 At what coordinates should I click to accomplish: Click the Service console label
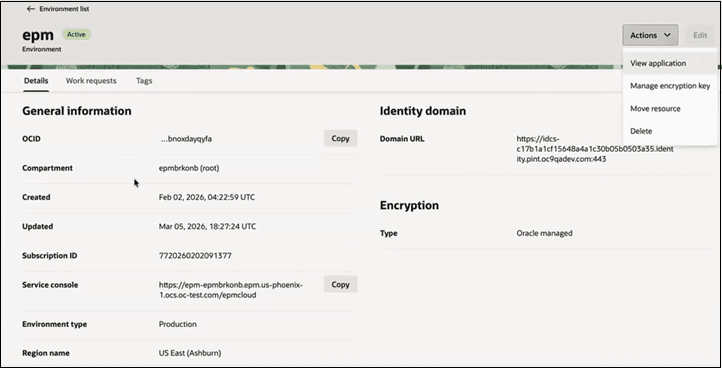pyautogui.click(x=50, y=285)
